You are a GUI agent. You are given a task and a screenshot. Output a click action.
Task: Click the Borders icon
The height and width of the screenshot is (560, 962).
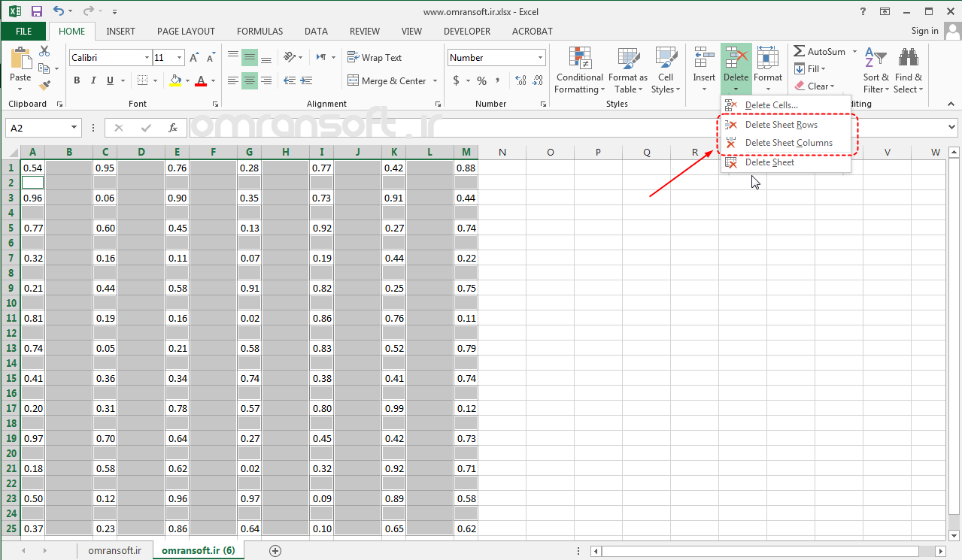[x=142, y=80]
